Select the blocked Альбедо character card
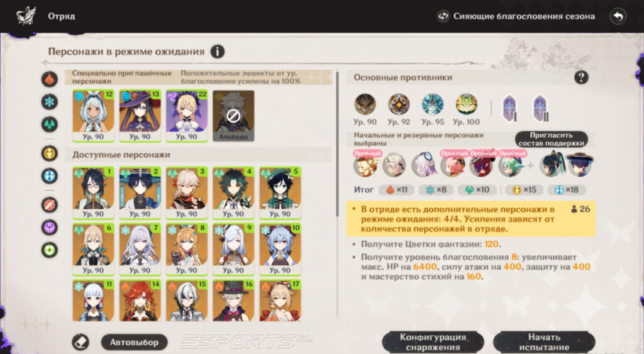Image resolution: width=644 pixels, height=354 pixels. pos(233,116)
